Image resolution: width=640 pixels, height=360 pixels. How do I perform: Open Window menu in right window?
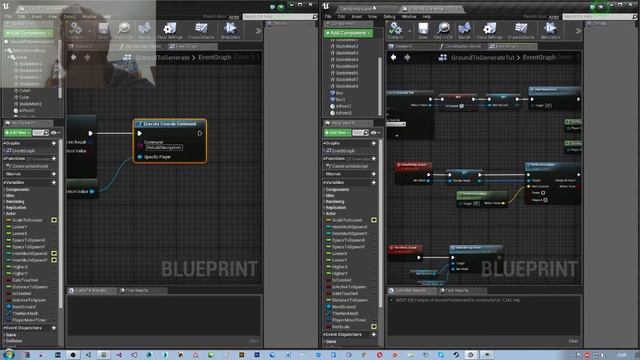(409, 17)
